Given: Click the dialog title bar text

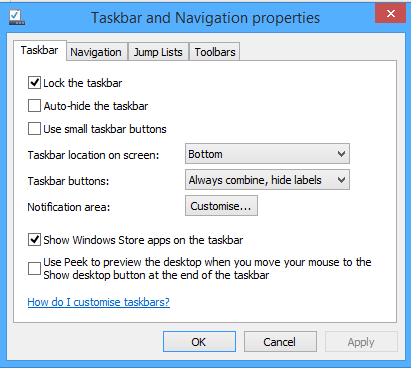Looking at the screenshot, I should [206, 18].
